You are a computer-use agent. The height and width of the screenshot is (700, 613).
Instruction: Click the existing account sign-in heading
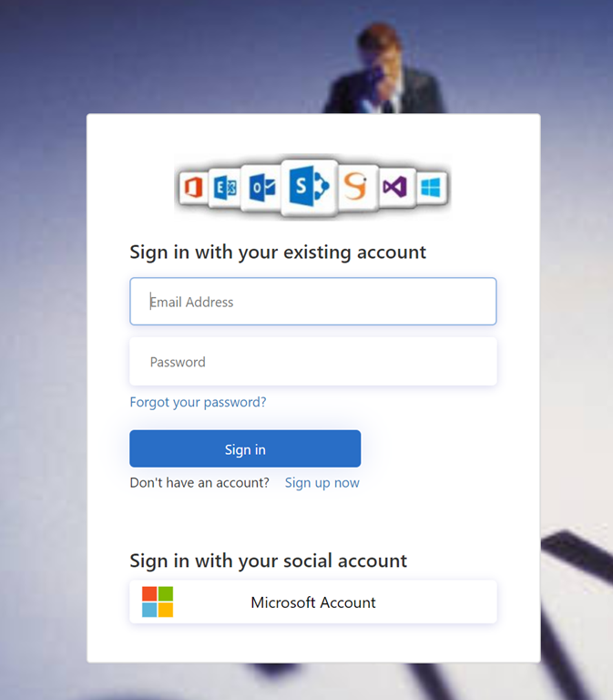[x=278, y=252]
